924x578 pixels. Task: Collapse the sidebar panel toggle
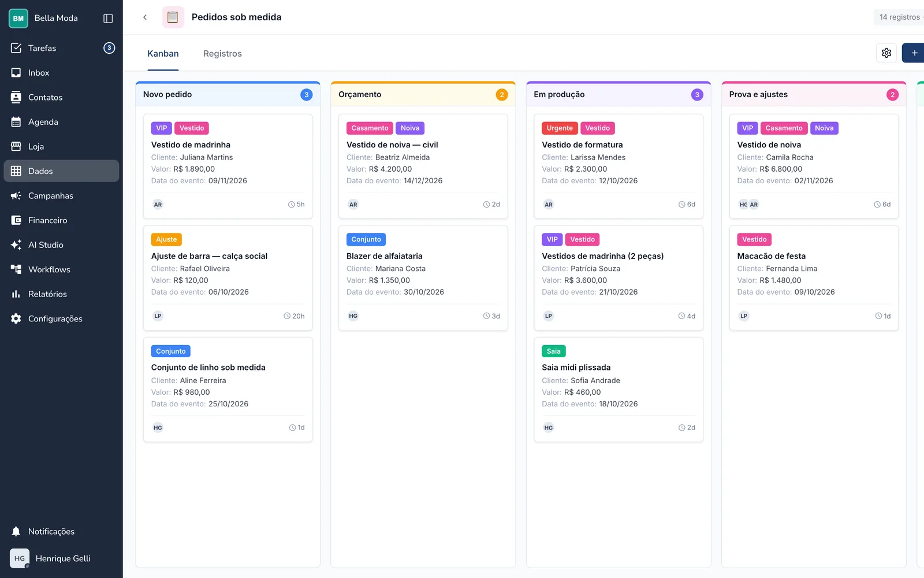(108, 18)
